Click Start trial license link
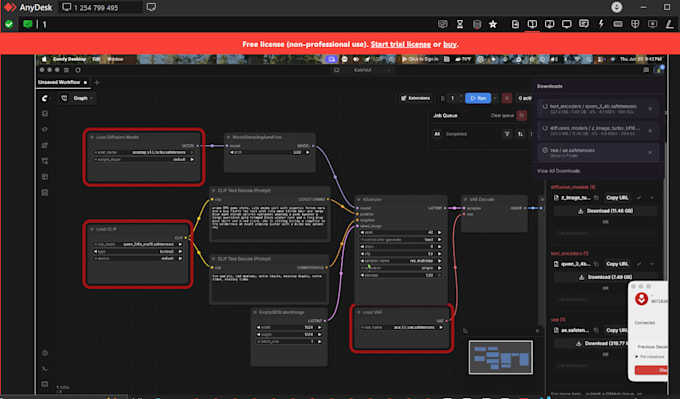 coord(400,44)
